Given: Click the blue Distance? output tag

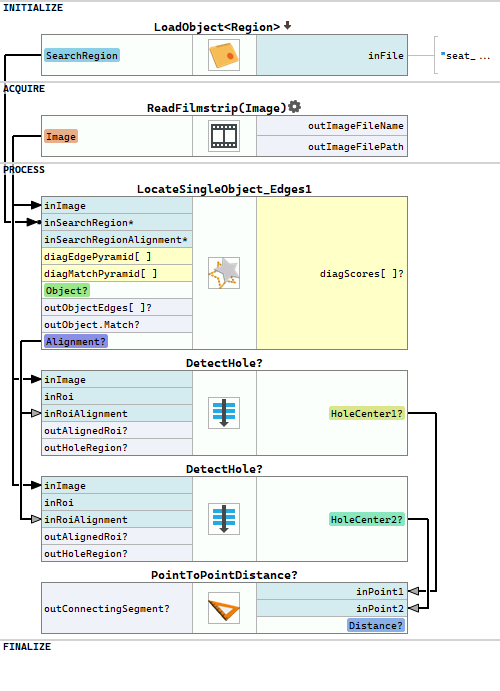Looking at the screenshot, I should click(x=376, y=626).
